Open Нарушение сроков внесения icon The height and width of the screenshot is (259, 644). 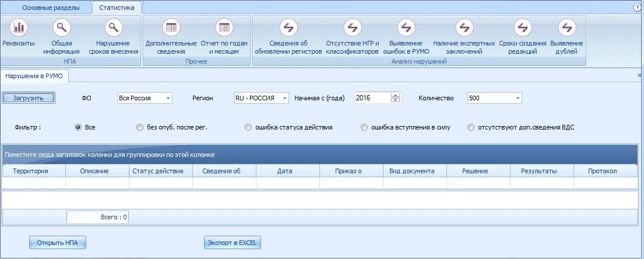click(114, 28)
